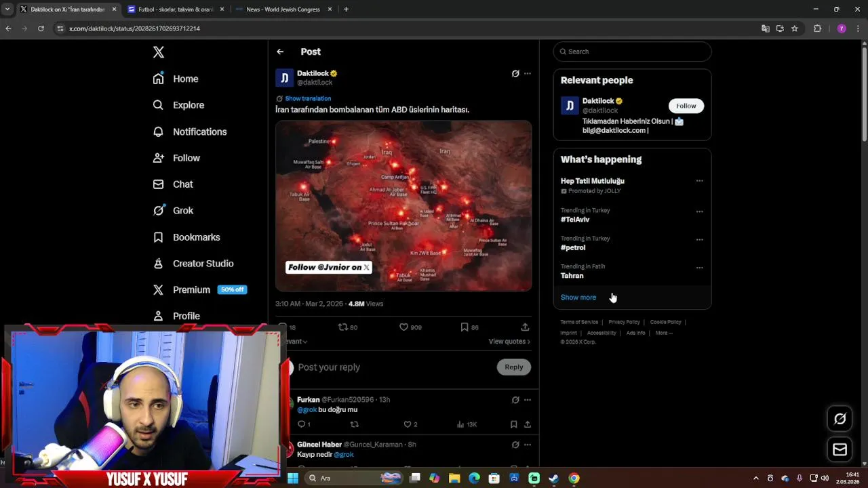Open the Follow sidebar item
Viewport: 868px width, 488px height.
click(176, 158)
